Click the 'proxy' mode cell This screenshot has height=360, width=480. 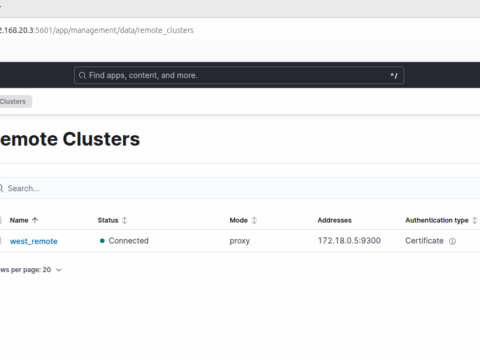click(x=239, y=241)
